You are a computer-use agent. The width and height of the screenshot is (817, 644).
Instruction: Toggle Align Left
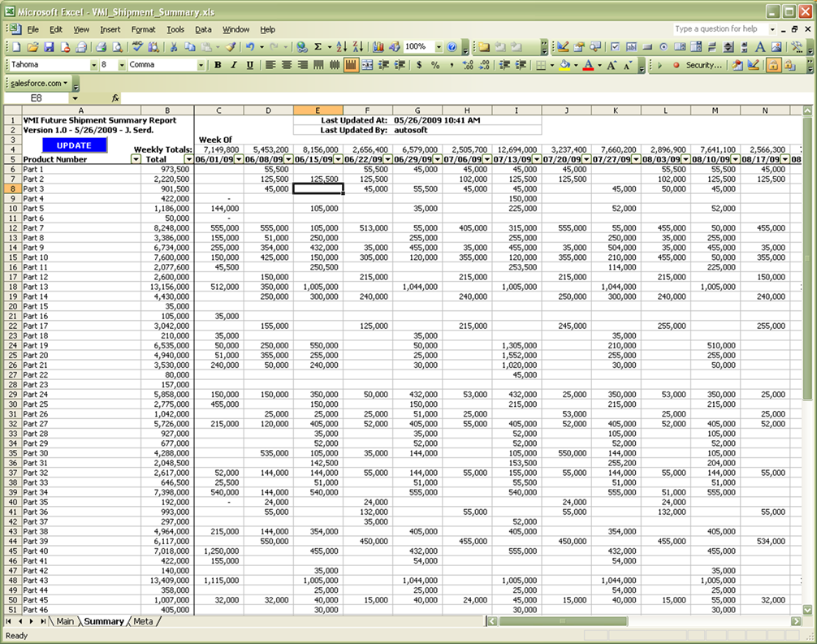270,65
